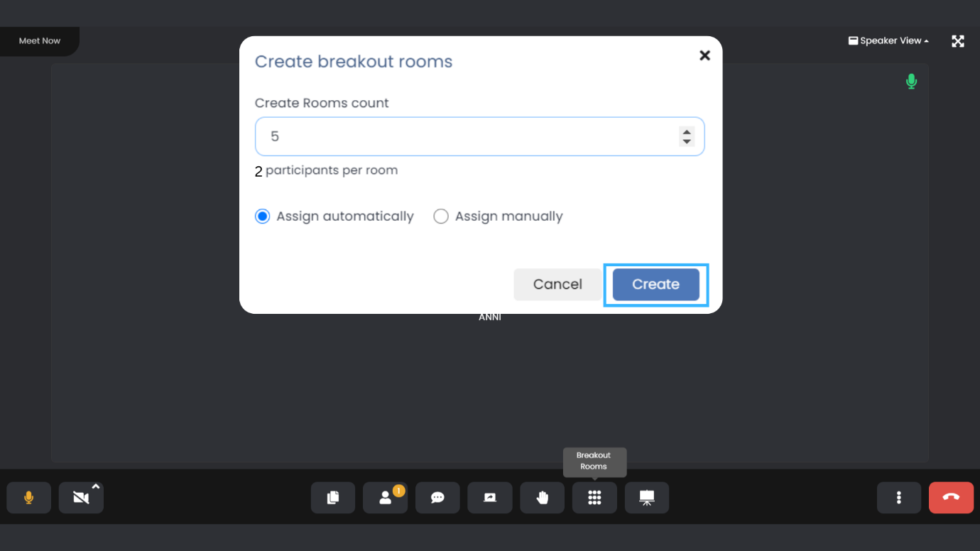Open the participants panel
980x551 pixels.
(385, 498)
